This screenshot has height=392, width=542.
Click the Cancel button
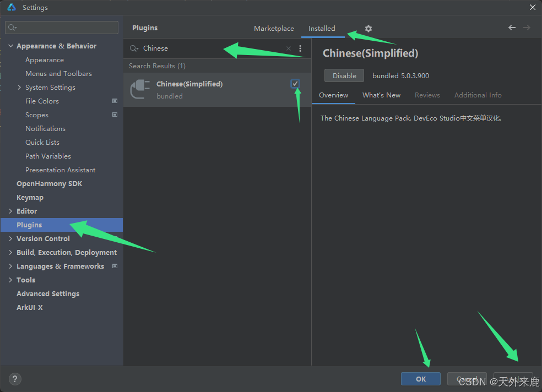[467, 379]
